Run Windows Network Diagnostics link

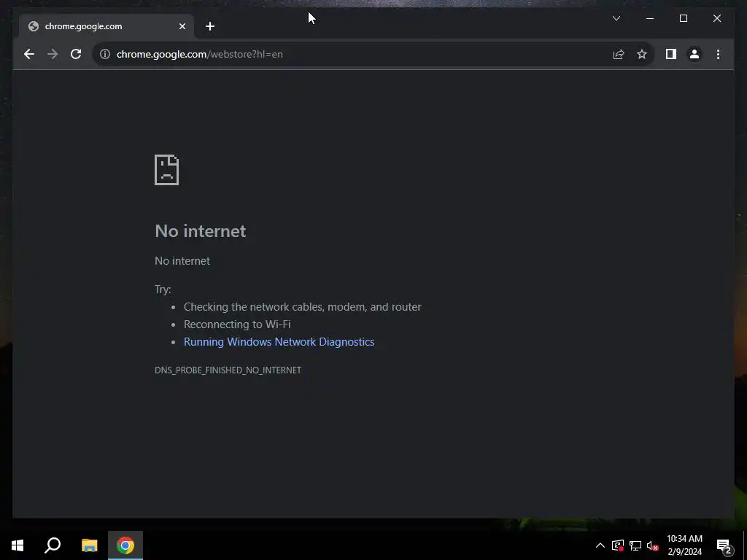279,342
